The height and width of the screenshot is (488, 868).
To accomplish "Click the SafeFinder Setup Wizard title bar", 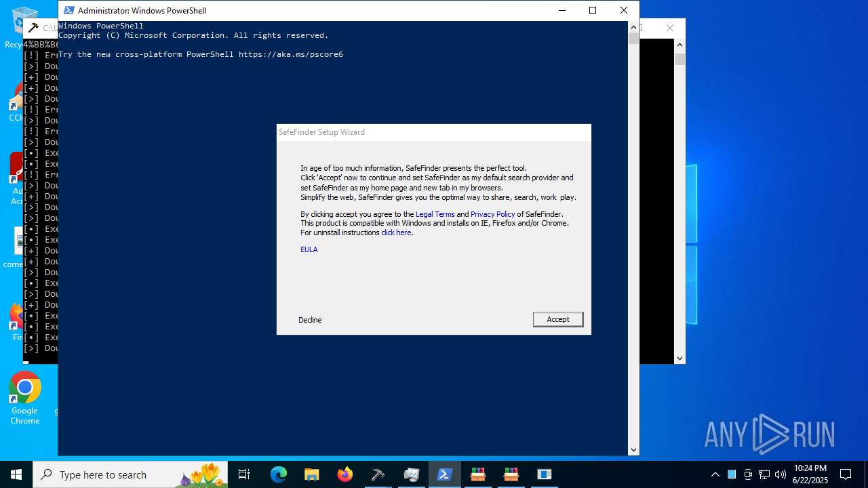I will click(434, 132).
